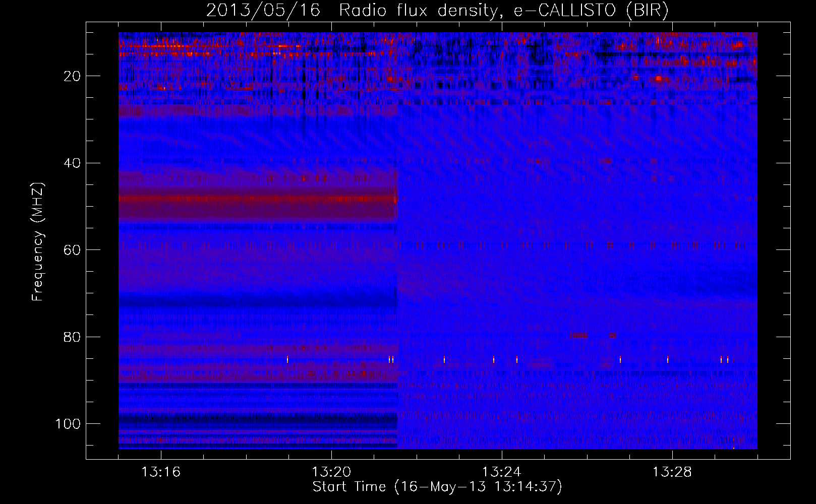Click the time tick label '13:24'

[x=502, y=472]
